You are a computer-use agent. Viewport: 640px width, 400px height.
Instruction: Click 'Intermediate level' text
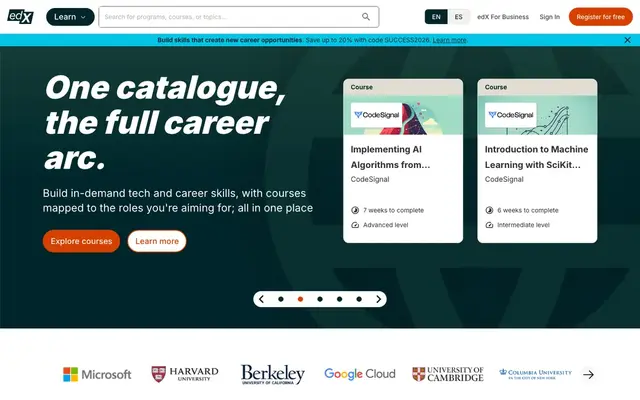click(523, 225)
